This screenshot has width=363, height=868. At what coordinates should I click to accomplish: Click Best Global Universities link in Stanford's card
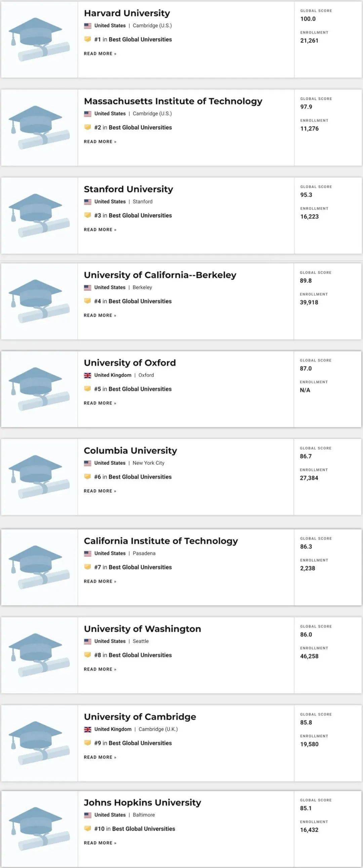(140, 215)
